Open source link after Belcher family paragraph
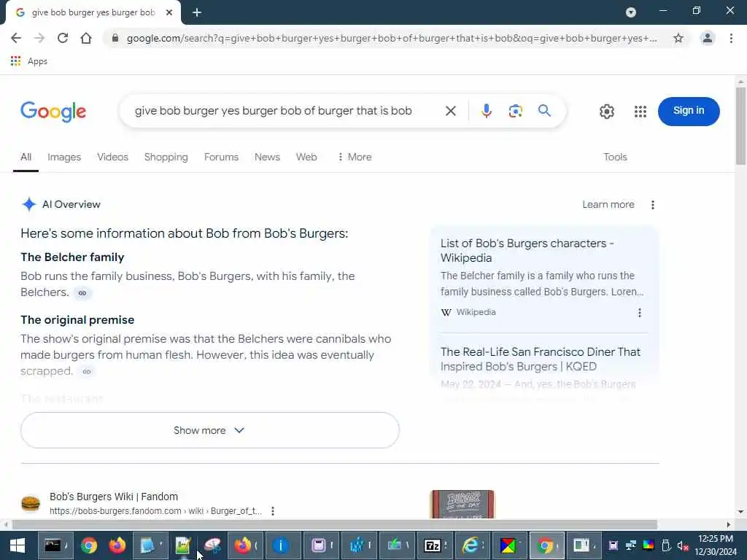The image size is (747, 560). pos(82,293)
